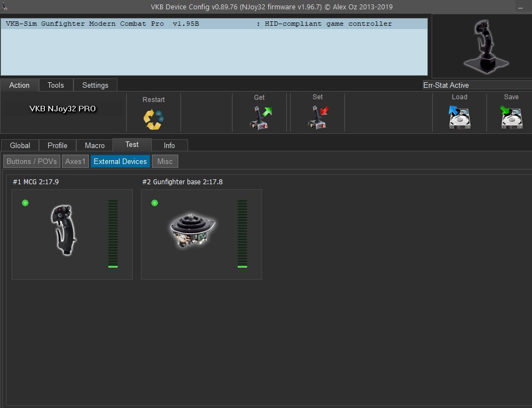Open the Settings tab
The height and width of the screenshot is (408, 532).
pyautogui.click(x=95, y=85)
